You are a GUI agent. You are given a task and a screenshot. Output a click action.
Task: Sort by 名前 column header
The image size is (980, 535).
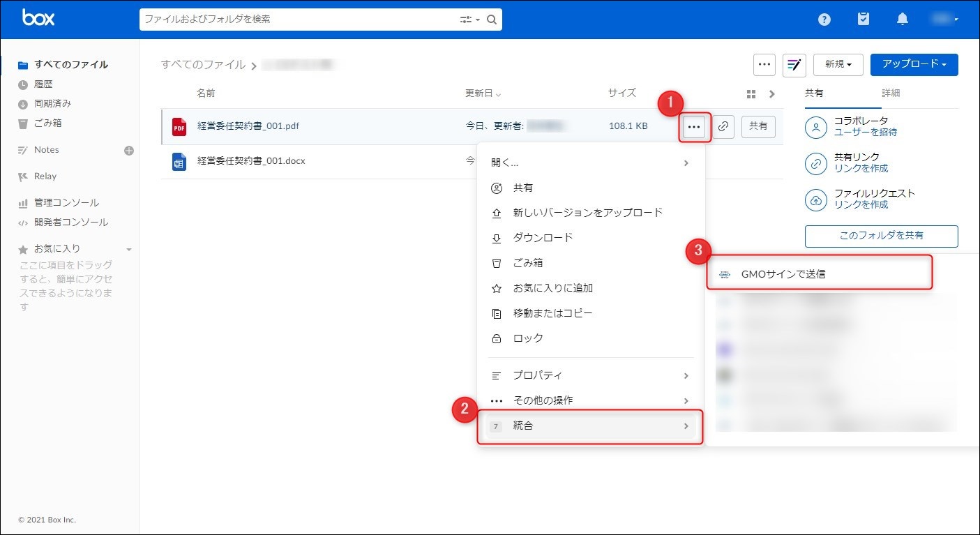tap(206, 93)
